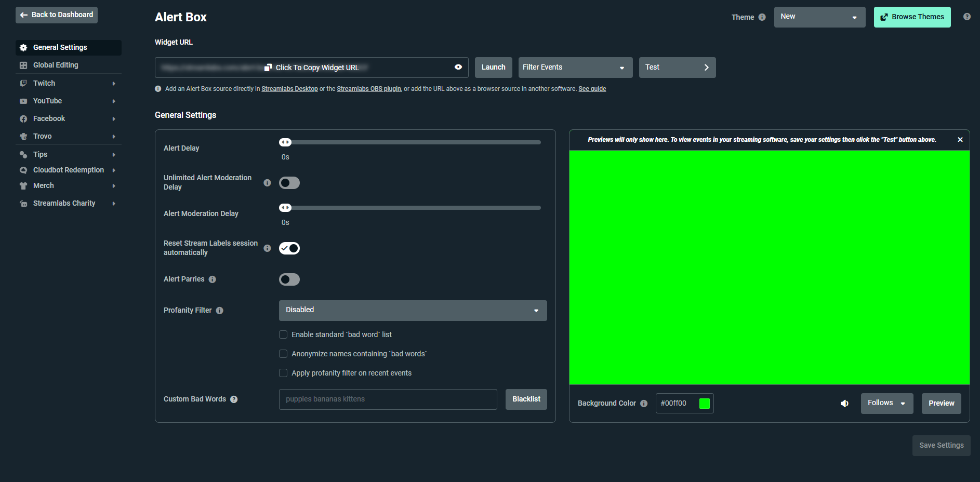Click the Browse Themes button
Screen dimensions: 980x482
point(912,17)
